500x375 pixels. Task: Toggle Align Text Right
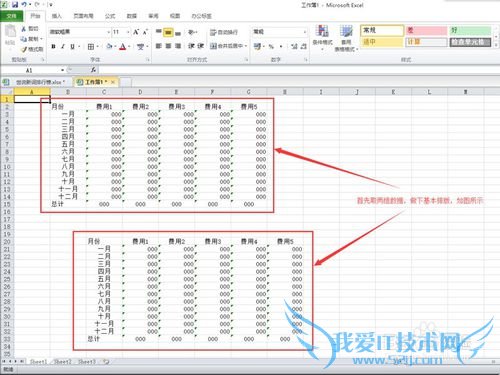(x=178, y=46)
